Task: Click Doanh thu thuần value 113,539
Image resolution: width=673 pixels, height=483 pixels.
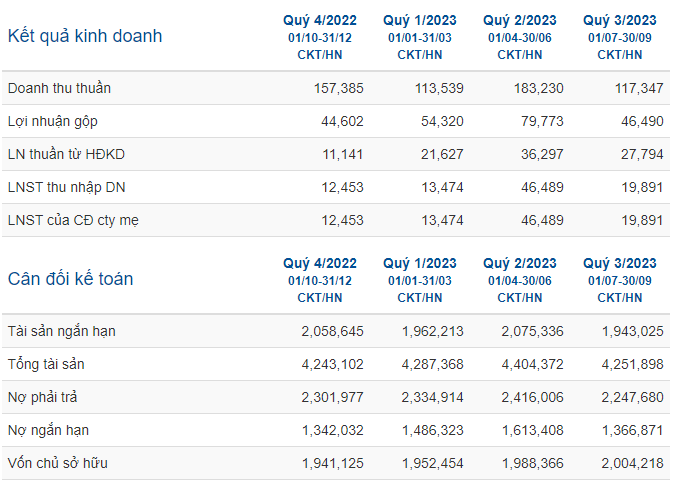Action: [x=439, y=88]
